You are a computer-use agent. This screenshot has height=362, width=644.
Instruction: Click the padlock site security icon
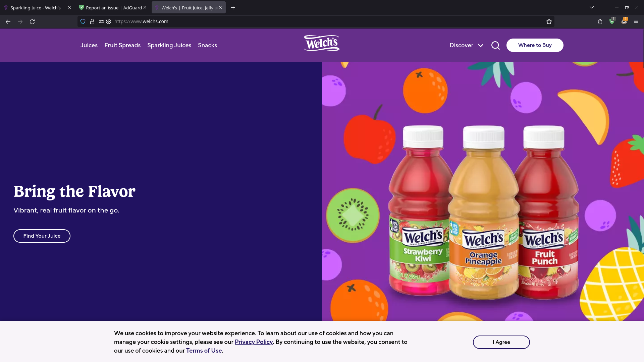click(93, 21)
